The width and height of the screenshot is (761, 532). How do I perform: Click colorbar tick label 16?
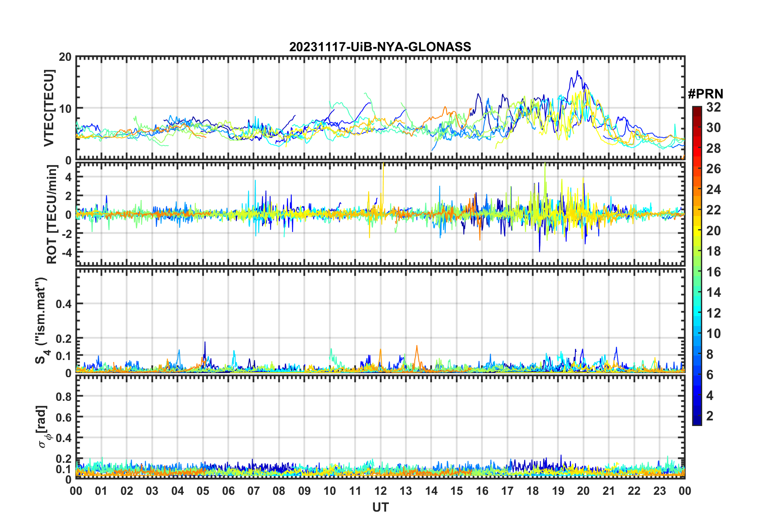tap(713, 272)
